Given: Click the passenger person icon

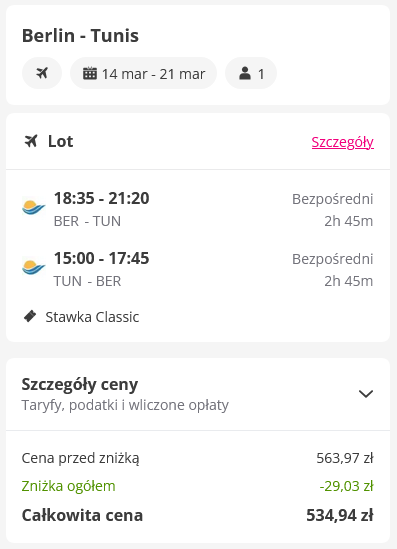Looking at the screenshot, I should tap(245, 73).
